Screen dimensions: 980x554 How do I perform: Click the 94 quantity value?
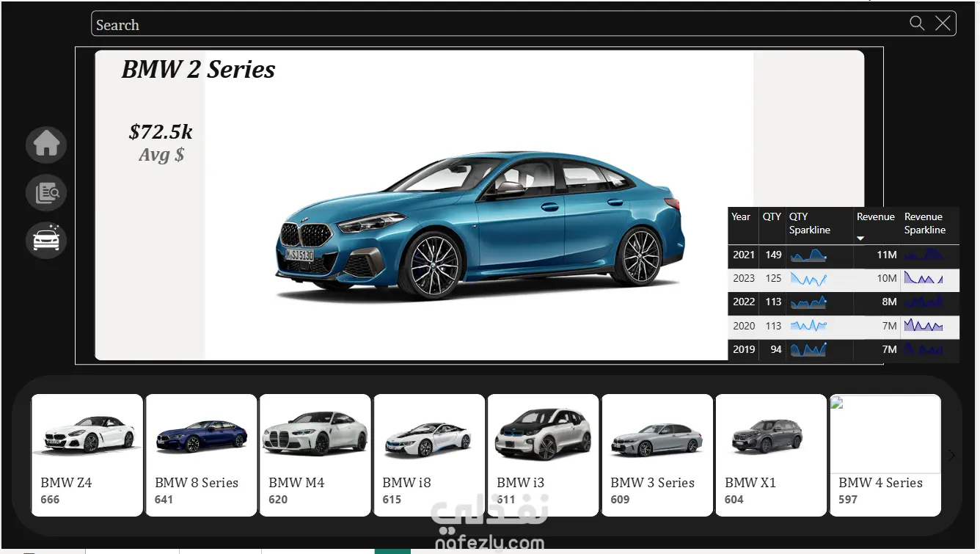click(776, 349)
